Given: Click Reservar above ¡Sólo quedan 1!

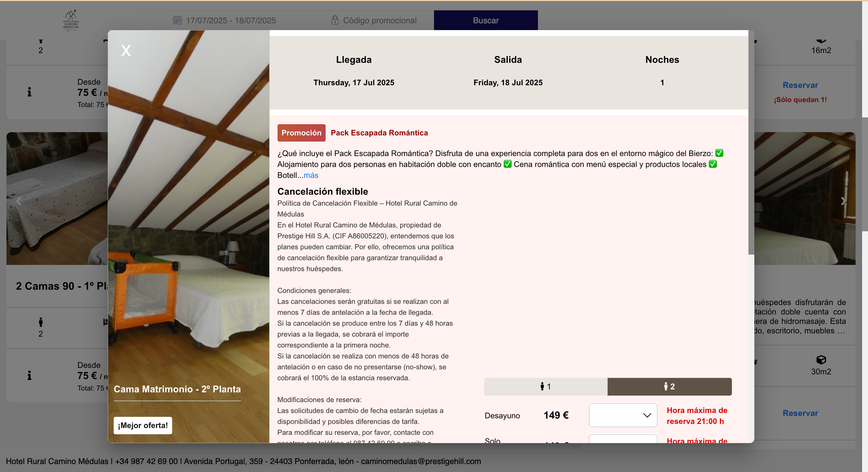Looking at the screenshot, I should pyautogui.click(x=800, y=85).
